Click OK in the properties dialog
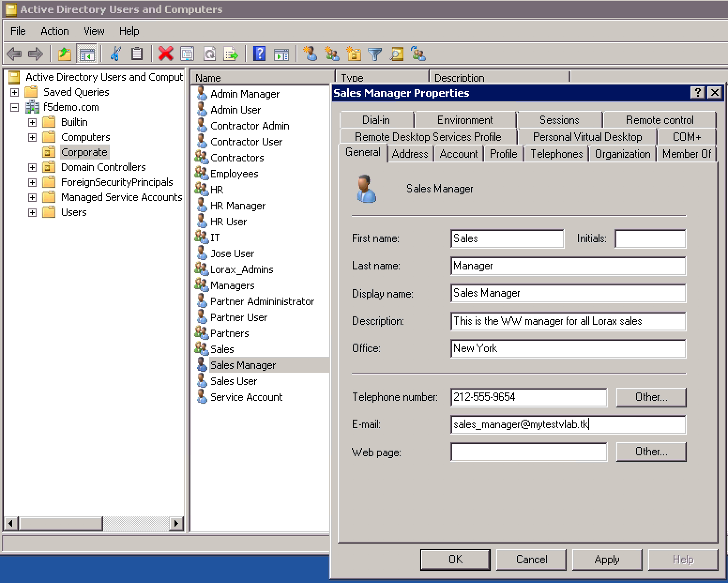728x583 pixels. pos(455,560)
